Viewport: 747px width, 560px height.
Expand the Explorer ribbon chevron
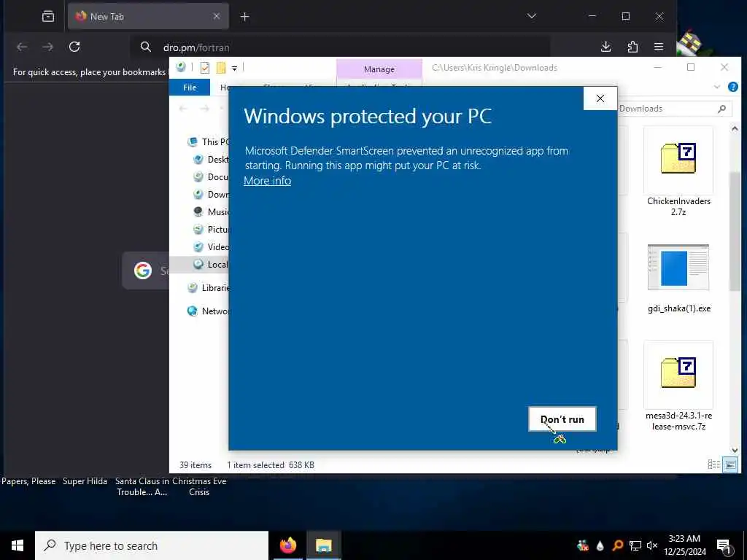tap(717, 87)
